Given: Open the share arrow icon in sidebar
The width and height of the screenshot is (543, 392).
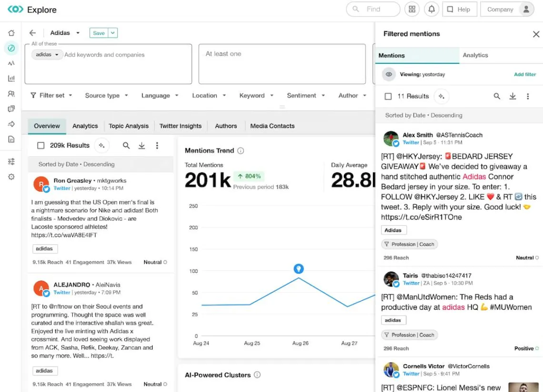Looking at the screenshot, I should 11,124.
